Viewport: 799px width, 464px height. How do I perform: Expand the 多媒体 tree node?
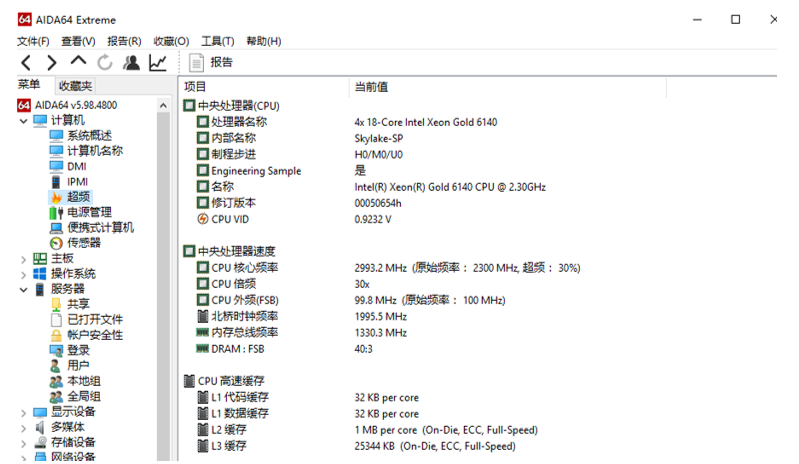coord(23,428)
